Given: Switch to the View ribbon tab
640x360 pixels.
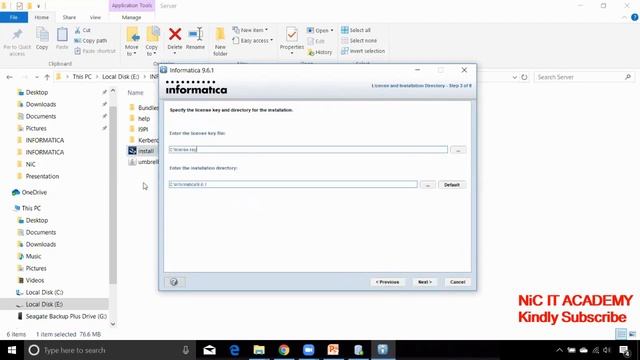Looking at the screenshot, I should [x=95, y=18].
